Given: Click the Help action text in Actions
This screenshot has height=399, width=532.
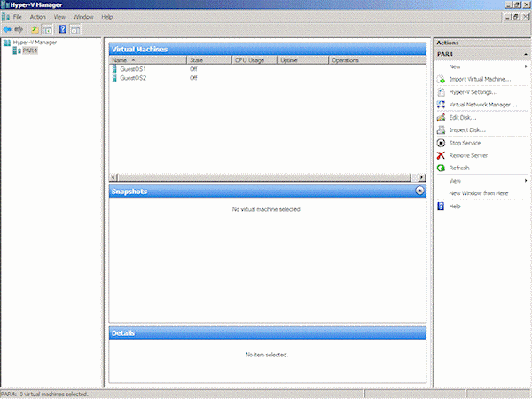Looking at the screenshot, I should pos(455,207).
